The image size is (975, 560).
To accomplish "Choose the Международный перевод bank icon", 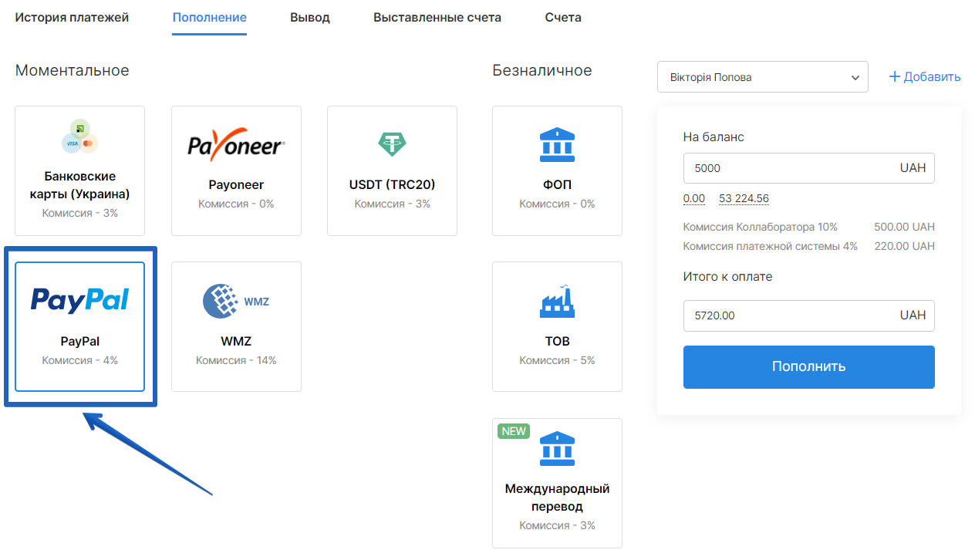I will tap(557, 449).
